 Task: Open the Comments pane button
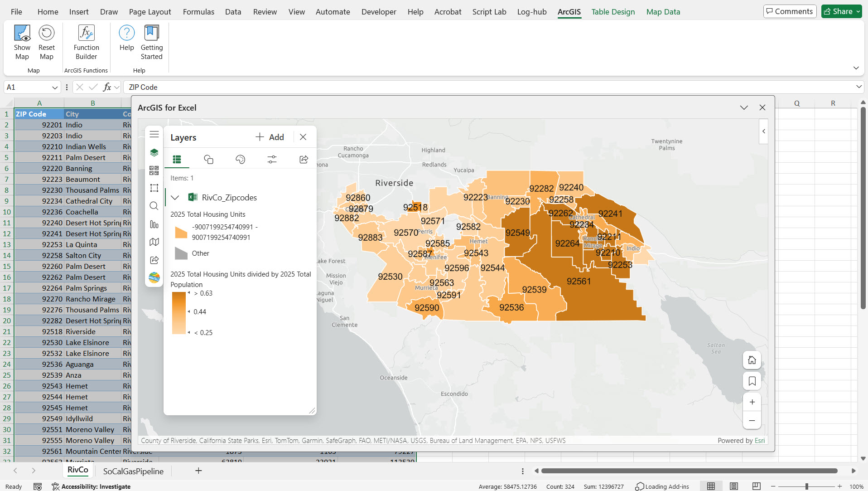point(790,11)
